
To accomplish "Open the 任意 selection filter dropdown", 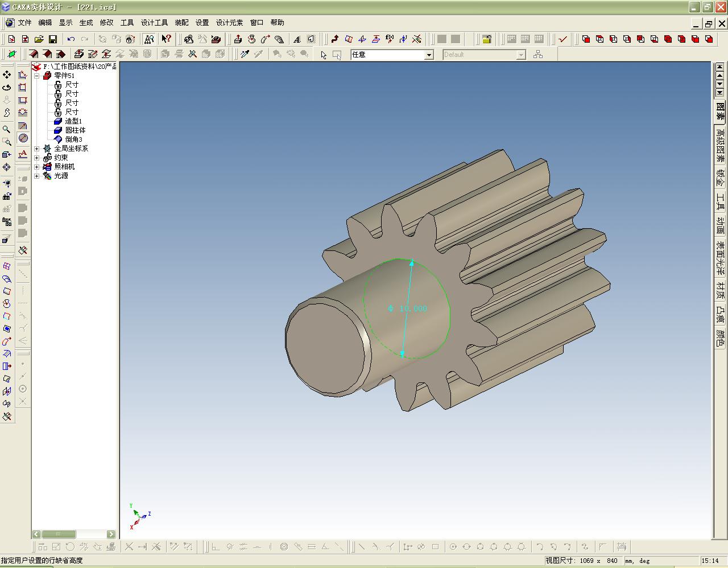I will click(x=429, y=55).
